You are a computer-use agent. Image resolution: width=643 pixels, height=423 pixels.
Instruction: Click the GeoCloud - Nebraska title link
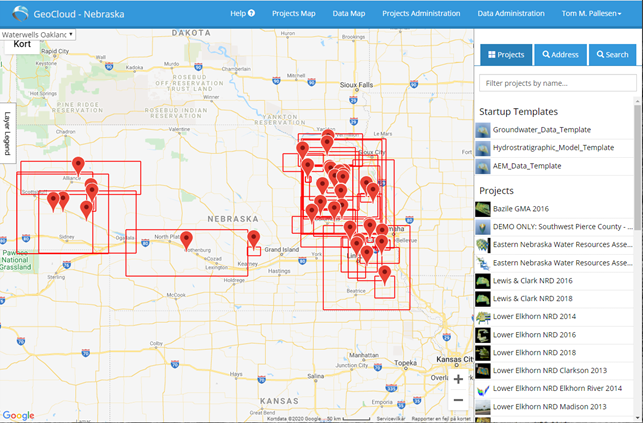click(79, 14)
